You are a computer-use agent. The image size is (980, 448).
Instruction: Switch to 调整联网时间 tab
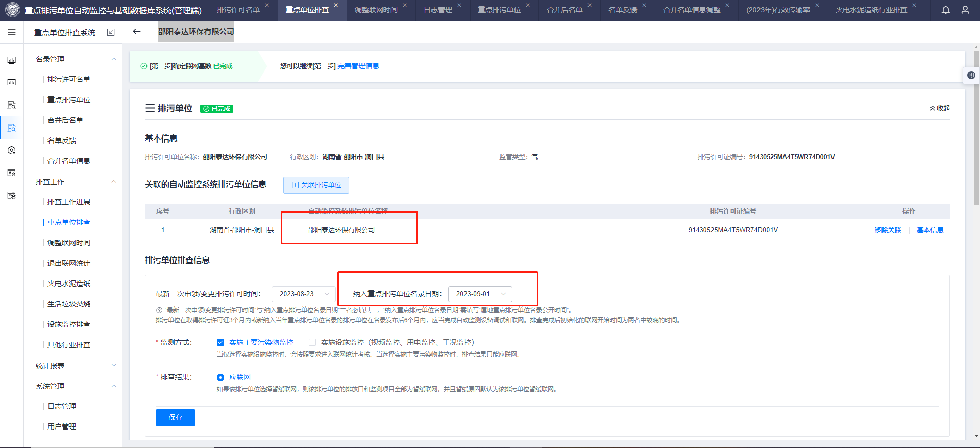click(x=376, y=10)
